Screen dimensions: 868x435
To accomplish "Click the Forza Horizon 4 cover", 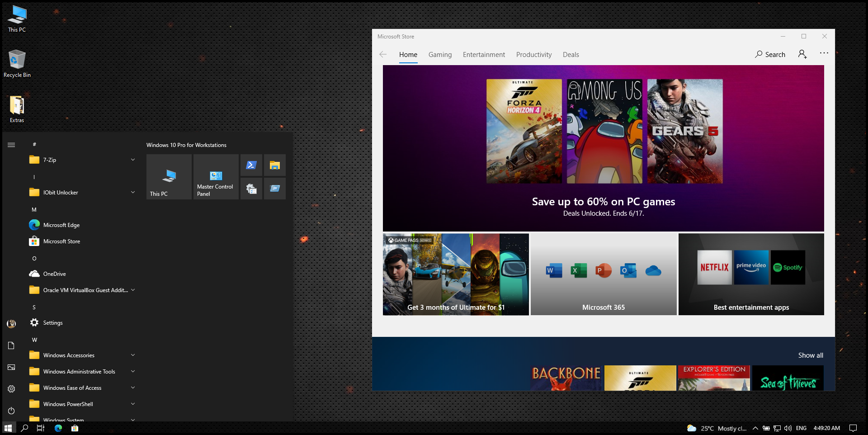I will (524, 131).
